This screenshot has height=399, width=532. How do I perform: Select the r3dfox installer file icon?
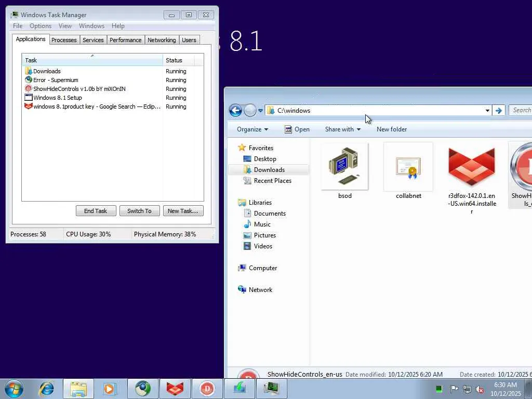(x=472, y=179)
